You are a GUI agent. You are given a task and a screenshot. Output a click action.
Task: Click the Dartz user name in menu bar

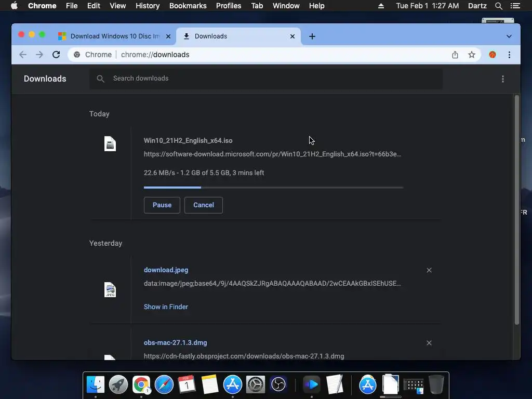(477, 6)
